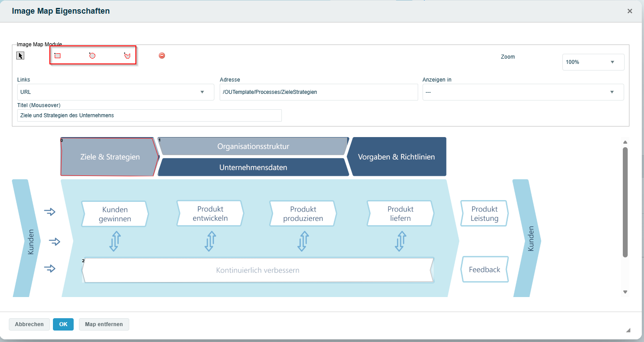Screen dimensions: 644x342
Task: Click the Unternehmensdaten shape in the image
Action: click(253, 167)
